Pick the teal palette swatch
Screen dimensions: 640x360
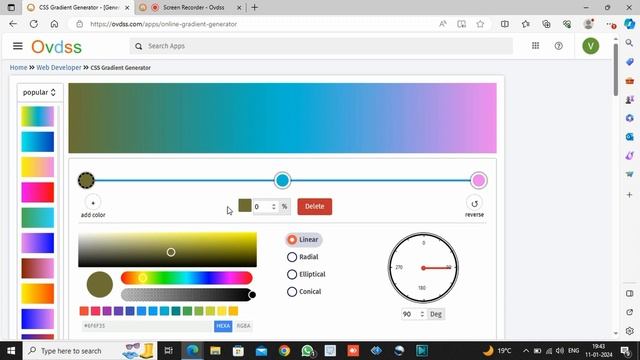point(176,311)
